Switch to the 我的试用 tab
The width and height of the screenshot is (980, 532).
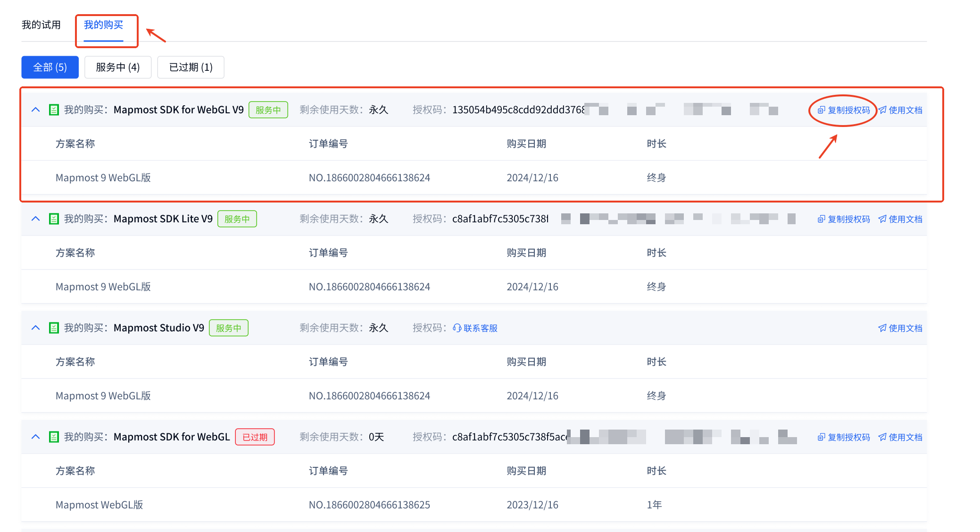(x=41, y=25)
